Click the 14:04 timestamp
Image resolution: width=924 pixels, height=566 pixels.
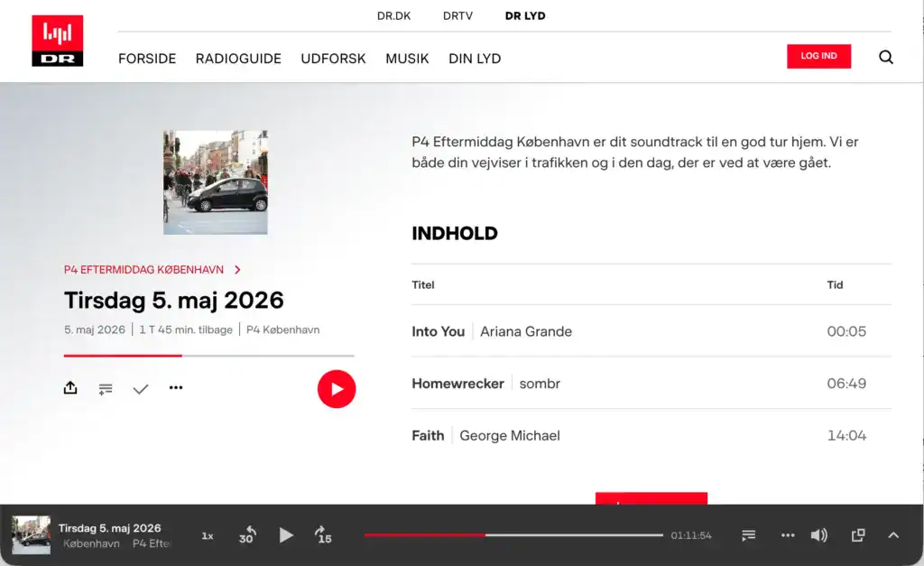(846, 435)
